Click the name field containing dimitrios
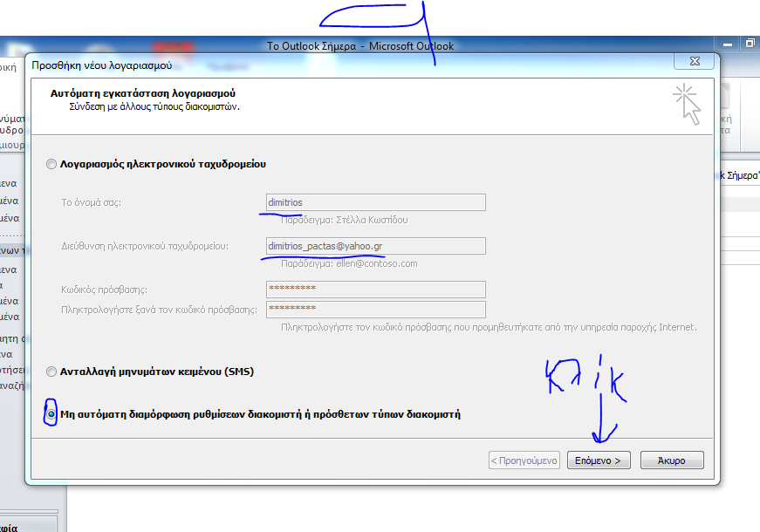 [376, 202]
